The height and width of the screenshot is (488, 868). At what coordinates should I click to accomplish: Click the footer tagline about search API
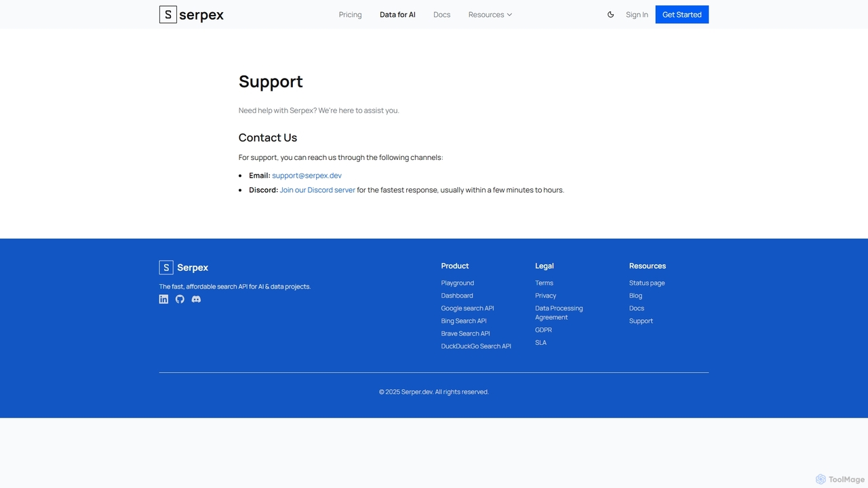pyautogui.click(x=235, y=287)
